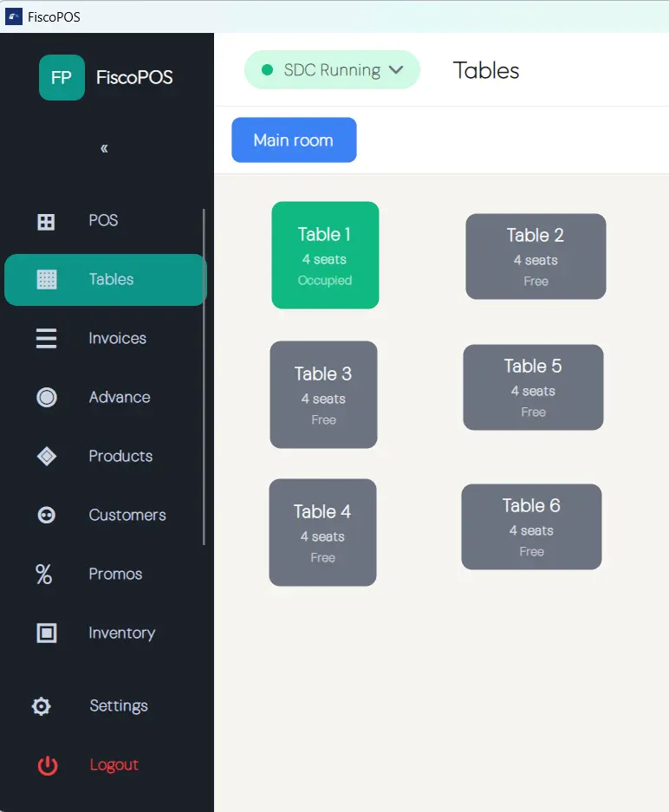Click the Customers face icon
The image size is (669, 812).
pos(47,516)
